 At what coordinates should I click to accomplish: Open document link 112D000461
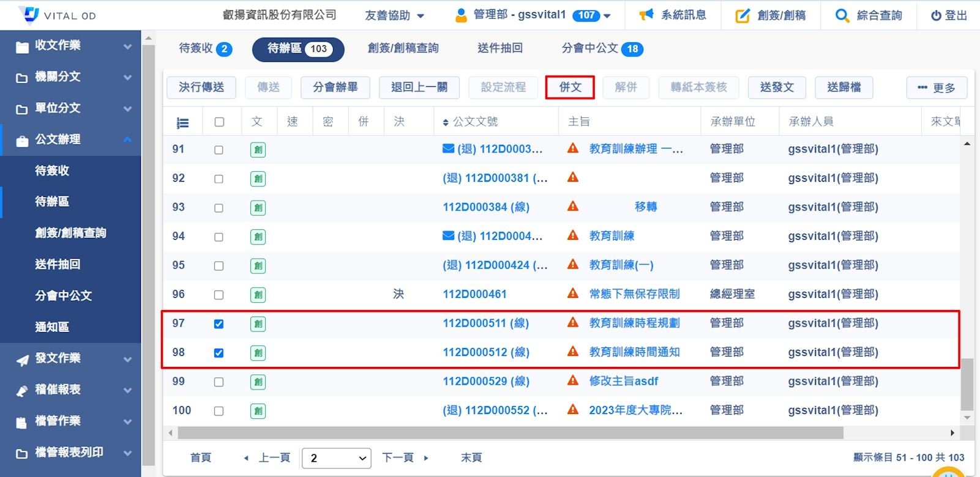(x=474, y=294)
